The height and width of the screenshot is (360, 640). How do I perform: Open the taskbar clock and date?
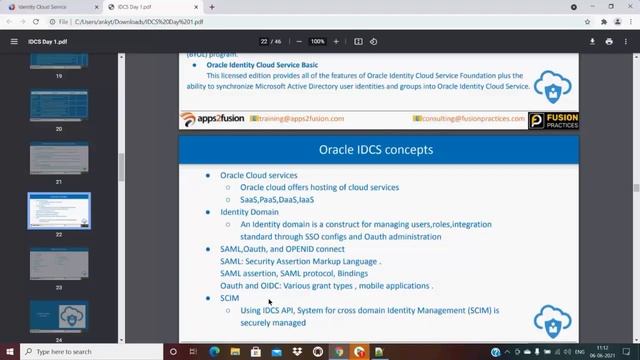602,352
